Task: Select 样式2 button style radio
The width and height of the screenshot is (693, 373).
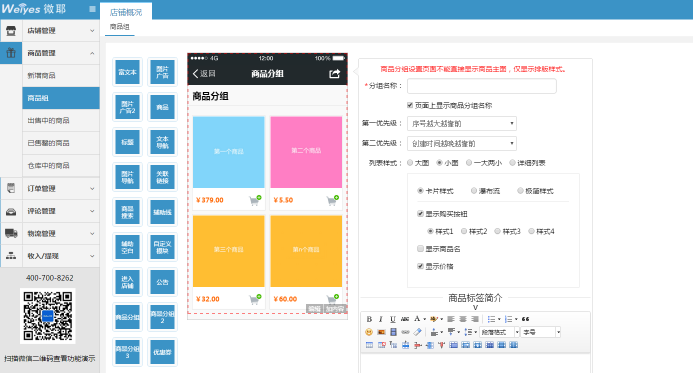Action: (x=464, y=231)
